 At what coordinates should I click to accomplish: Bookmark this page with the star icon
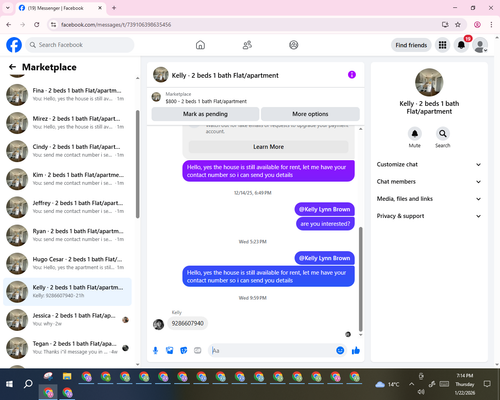[x=458, y=24]
